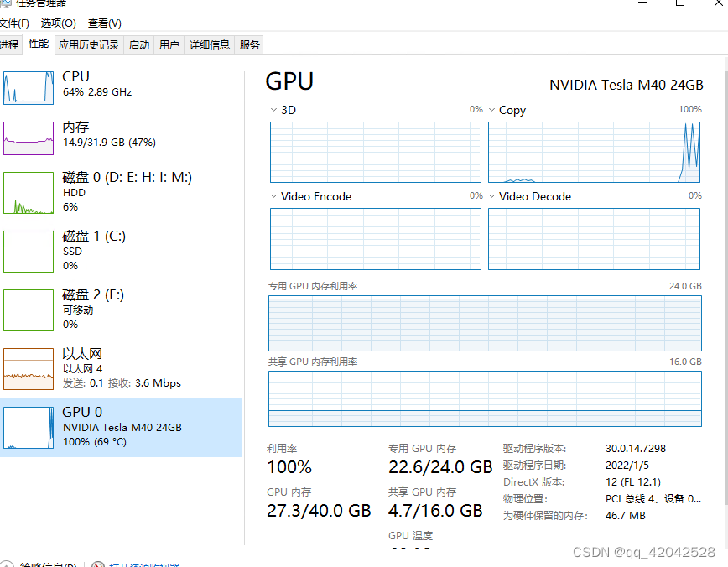Open the Ethernet (以太网) network graph
The image size is (728, 567).
[x=29, y=368]
